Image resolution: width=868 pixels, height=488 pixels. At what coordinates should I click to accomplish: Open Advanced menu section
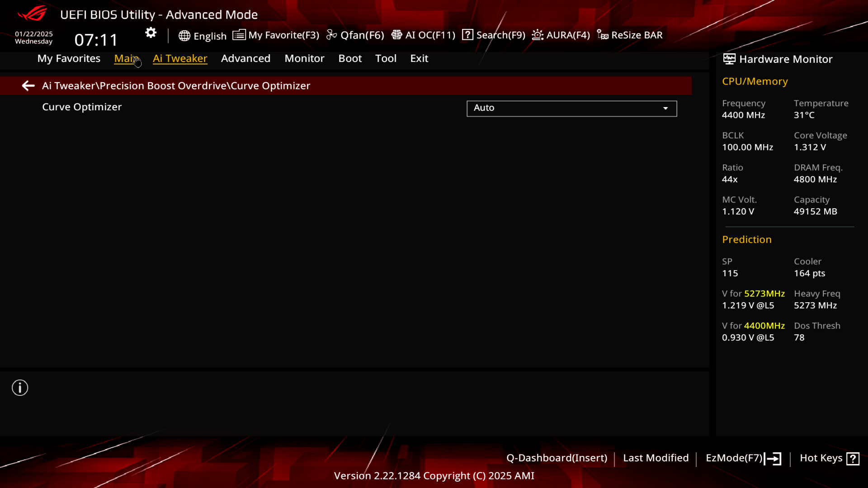tap(245, 58)
